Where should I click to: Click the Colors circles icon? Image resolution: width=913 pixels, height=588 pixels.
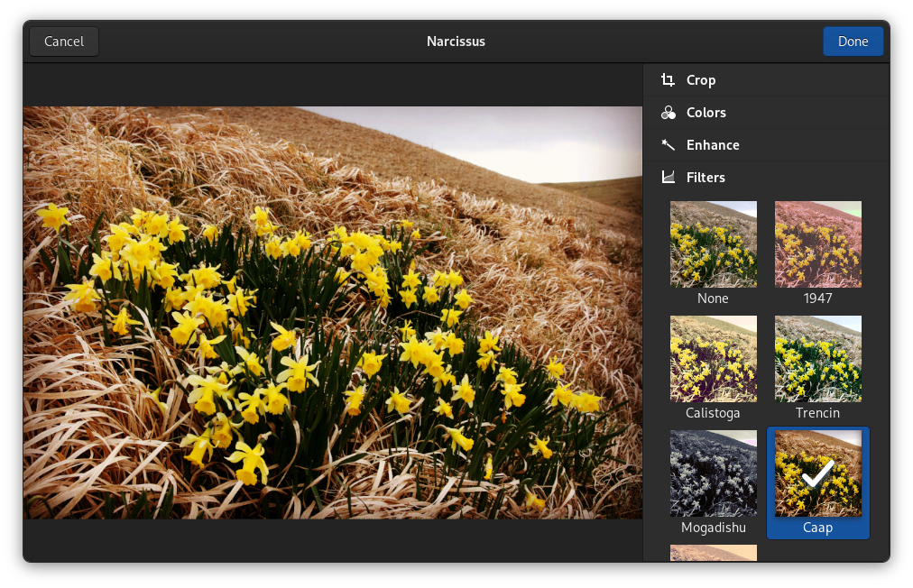coord(668,113)
